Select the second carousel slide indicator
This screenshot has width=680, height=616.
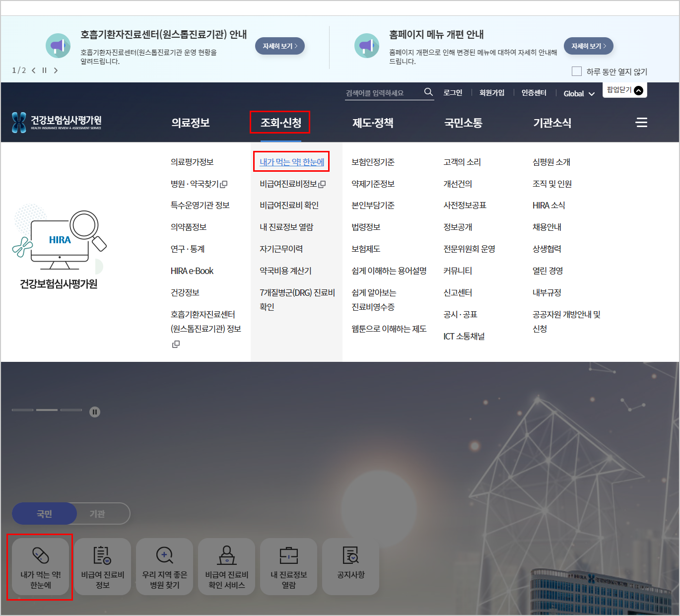47,410
